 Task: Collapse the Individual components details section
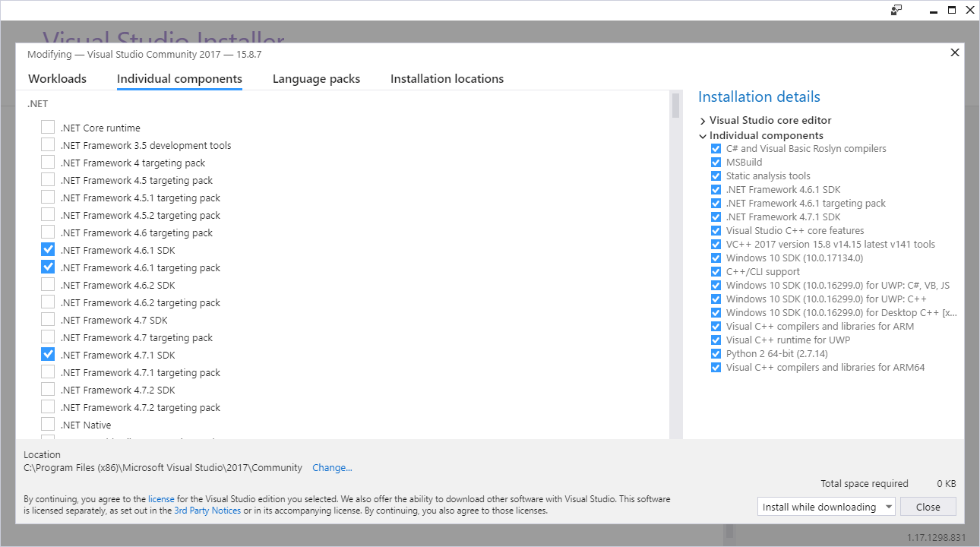pos(703,136)
